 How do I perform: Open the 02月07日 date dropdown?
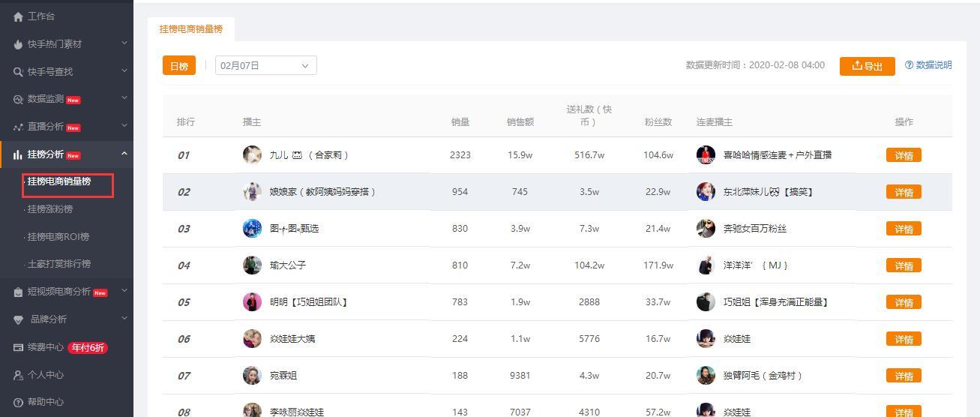pyautogui.click(x=265, y=66)
